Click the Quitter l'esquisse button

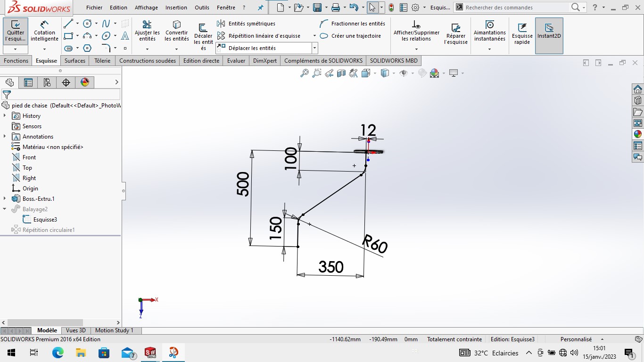(x=16, y=31)
